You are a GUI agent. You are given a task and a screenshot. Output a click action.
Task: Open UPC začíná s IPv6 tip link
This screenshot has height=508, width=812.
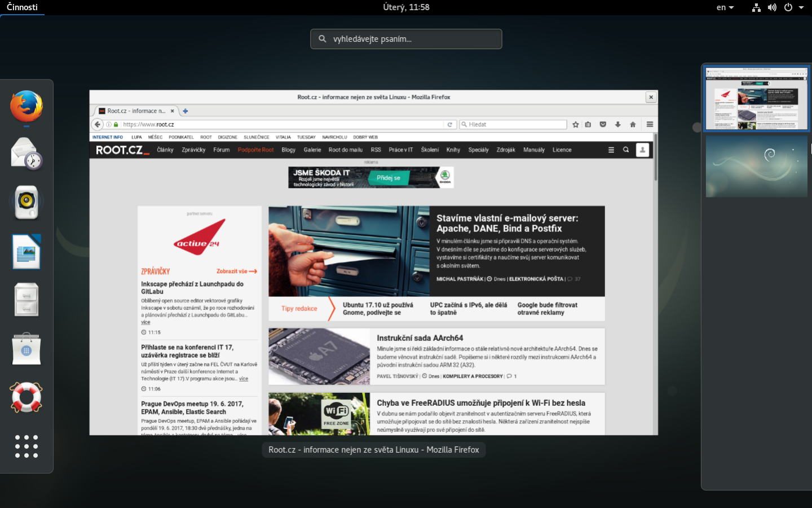click(x=469, y=309)
